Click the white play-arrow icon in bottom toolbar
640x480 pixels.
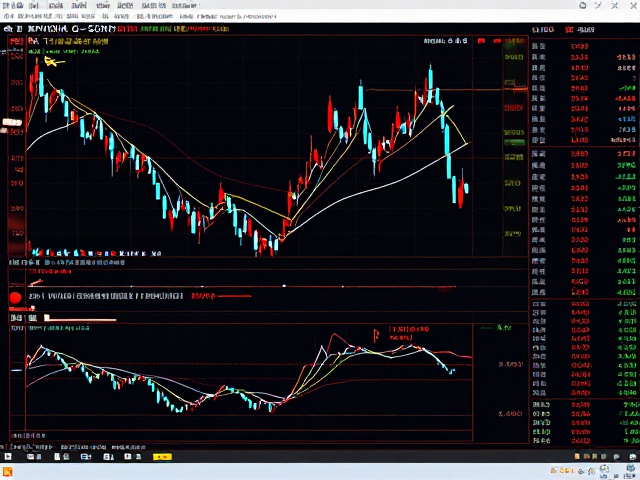click(x=8, y=457)
